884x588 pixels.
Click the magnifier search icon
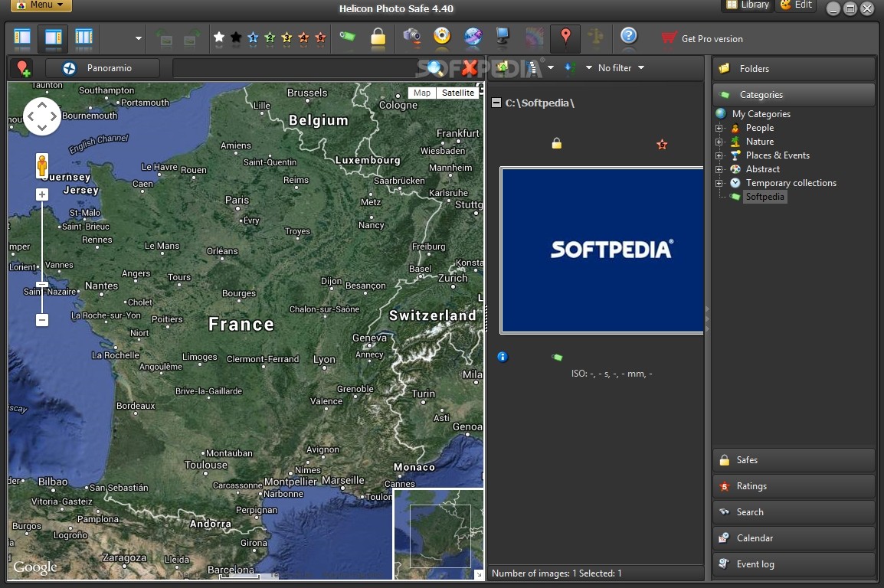tap(434, 68)
